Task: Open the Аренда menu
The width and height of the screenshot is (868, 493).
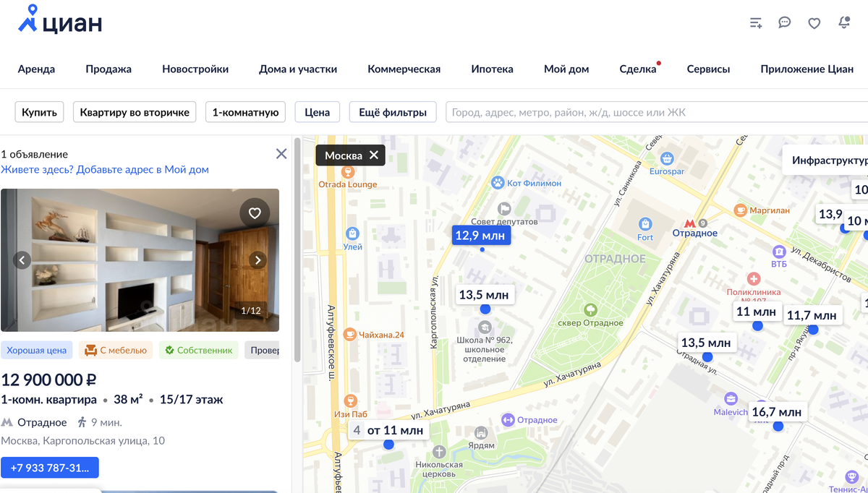Action: [36, 69]
